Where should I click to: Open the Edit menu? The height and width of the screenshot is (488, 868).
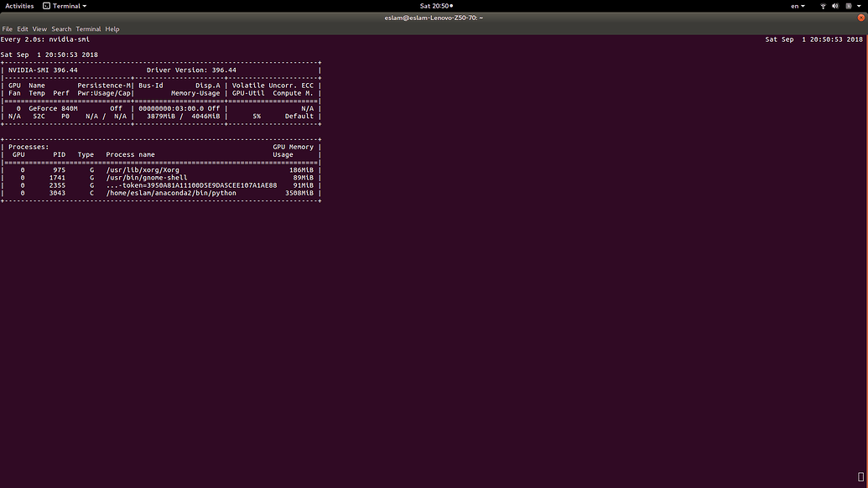[23, 29]
